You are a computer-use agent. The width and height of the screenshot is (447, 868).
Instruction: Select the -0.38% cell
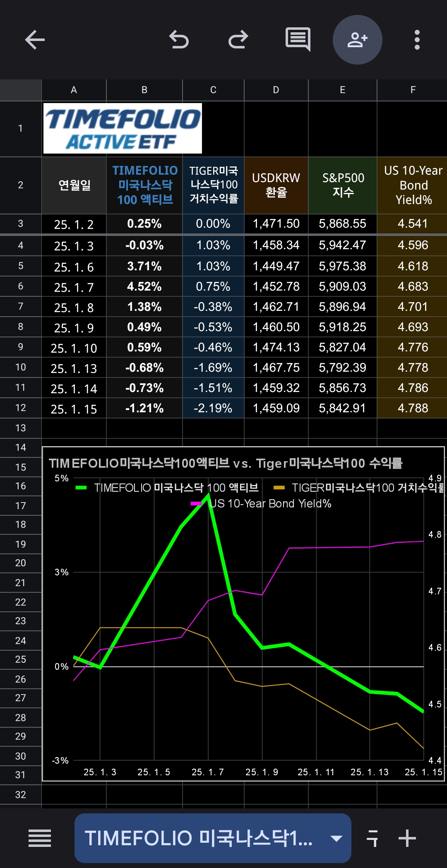point(213,307)
